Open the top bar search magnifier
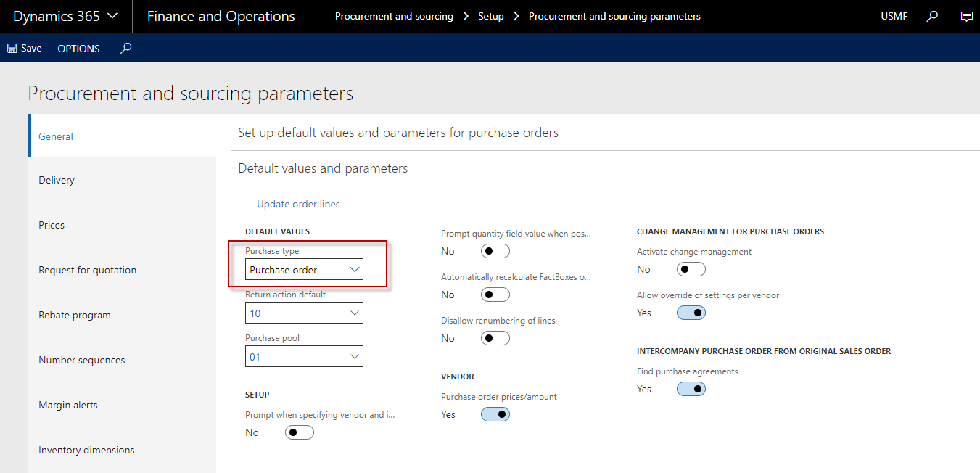This screenshot has height=473, width=980. point(933,16)
